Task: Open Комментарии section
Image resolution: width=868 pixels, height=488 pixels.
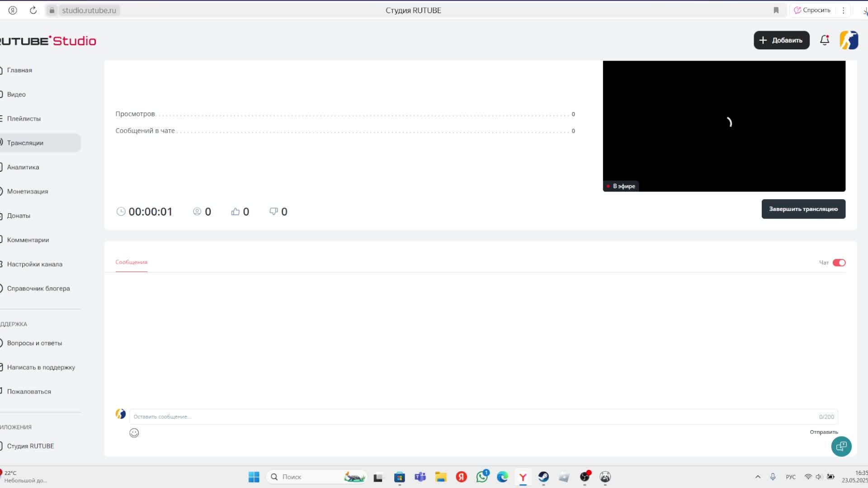Action: [28, 240]
